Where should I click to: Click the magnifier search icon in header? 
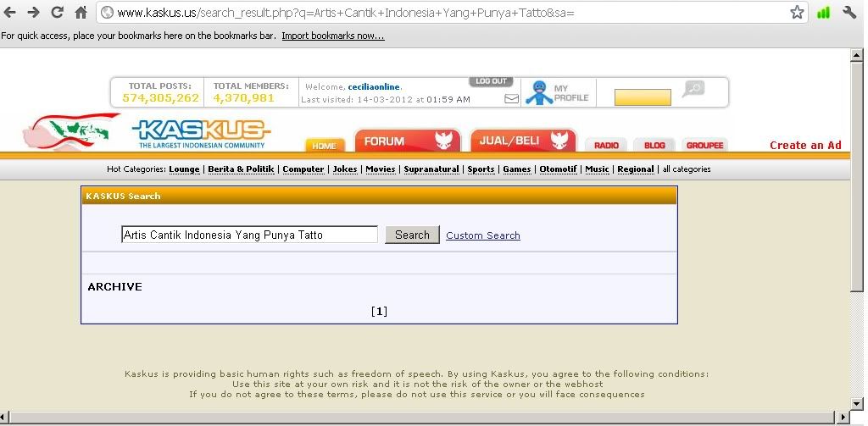coord(693,89)
